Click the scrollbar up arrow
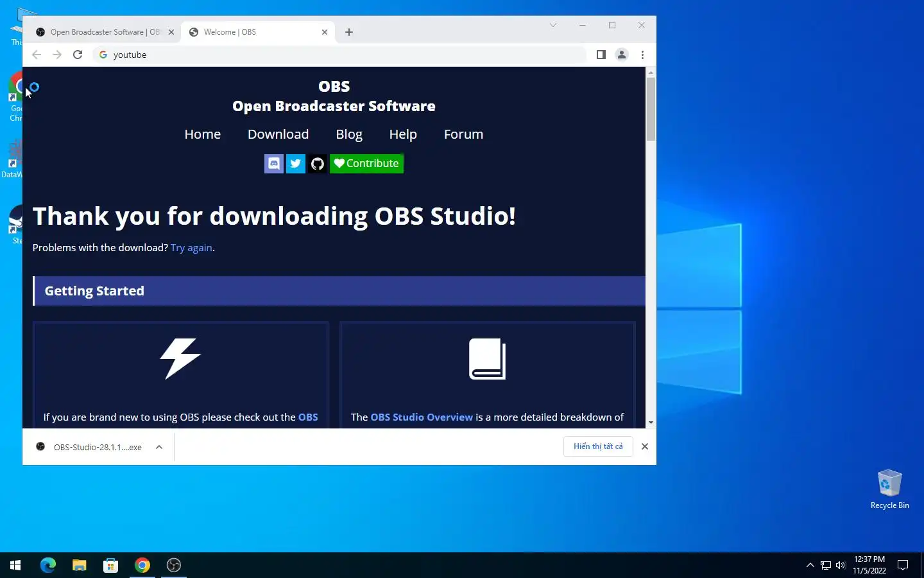 [651, 73]
